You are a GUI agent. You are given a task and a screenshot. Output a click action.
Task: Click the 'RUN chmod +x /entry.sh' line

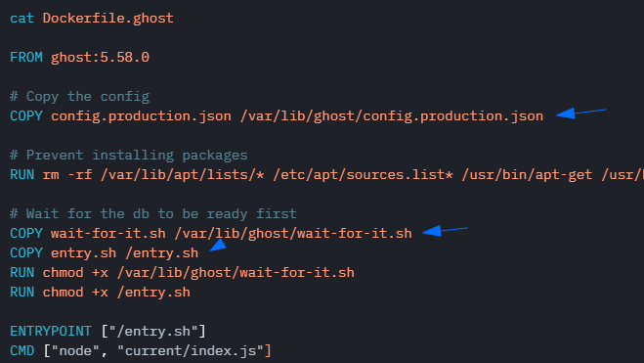[100, 293]
